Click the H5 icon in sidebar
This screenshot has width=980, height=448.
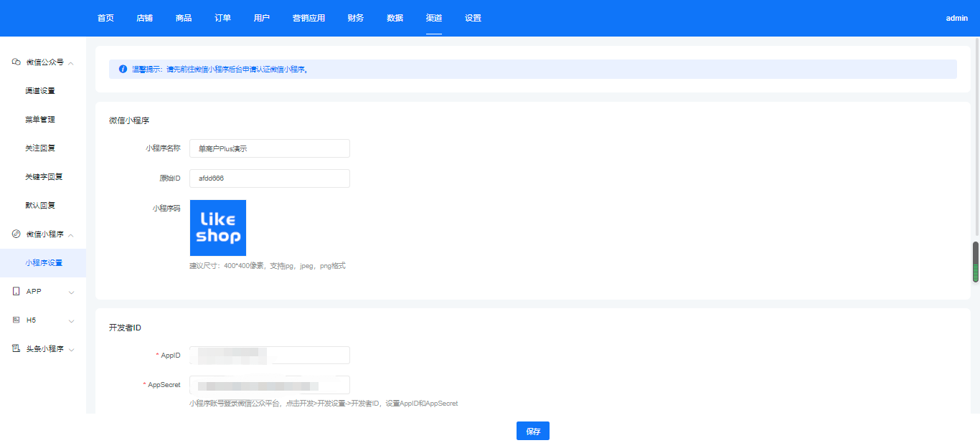coord(17,320)
